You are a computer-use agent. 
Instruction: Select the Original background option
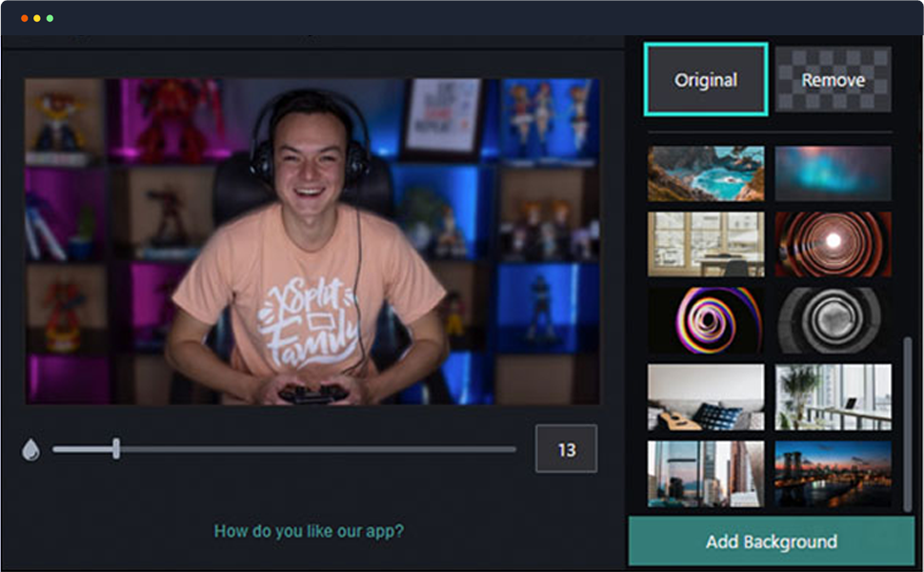(706, 80)
